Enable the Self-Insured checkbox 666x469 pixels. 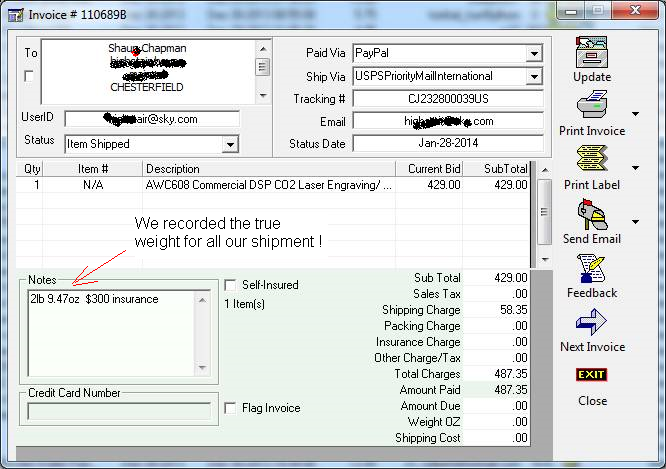tap(230, 285)
